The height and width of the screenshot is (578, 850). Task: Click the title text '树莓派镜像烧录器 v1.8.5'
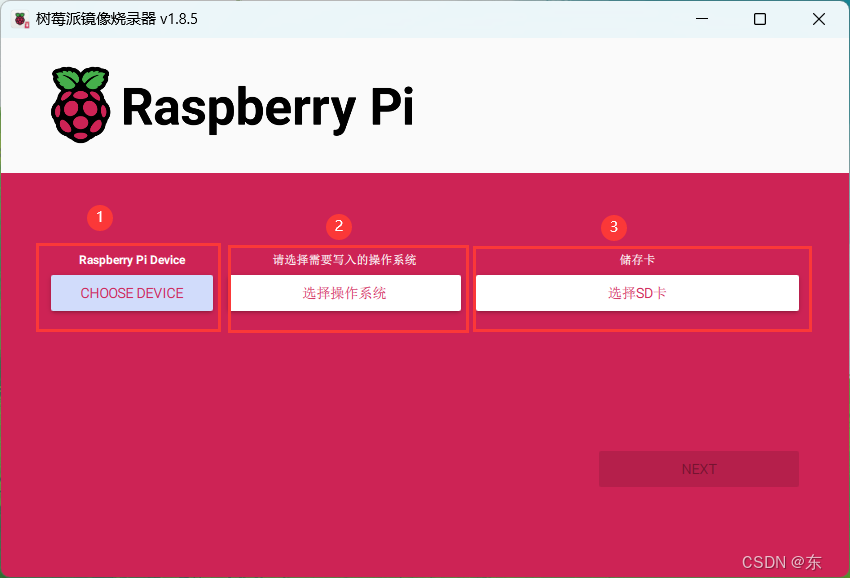click(x=117, y=19)
